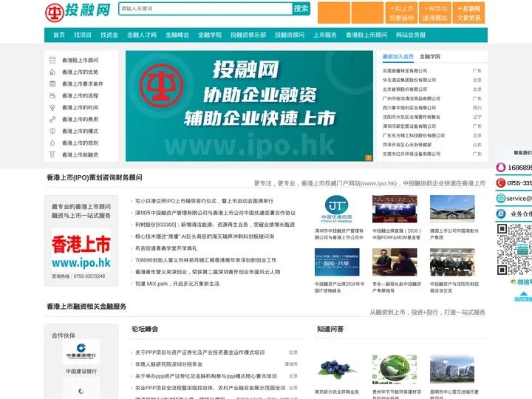
Task: Click the envelope service email icon
Action: tap(501, 198)
